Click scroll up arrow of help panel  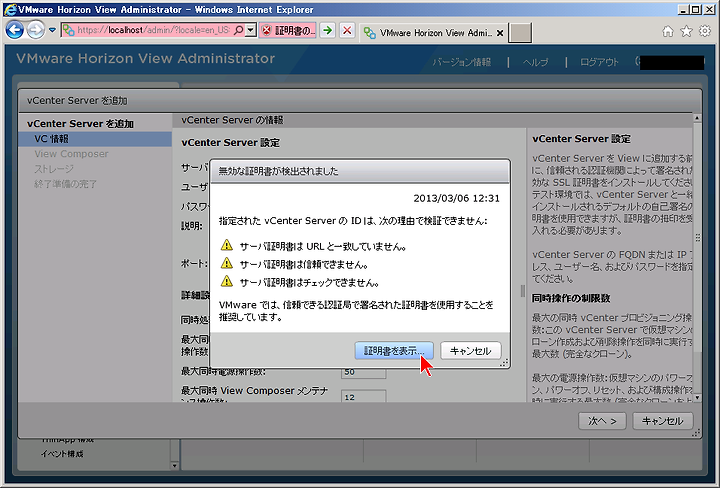697,118
